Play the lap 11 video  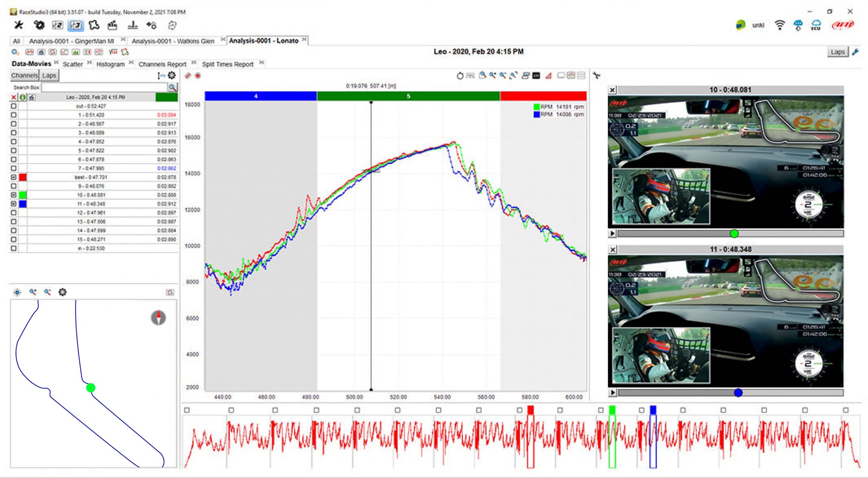[612, 393]
